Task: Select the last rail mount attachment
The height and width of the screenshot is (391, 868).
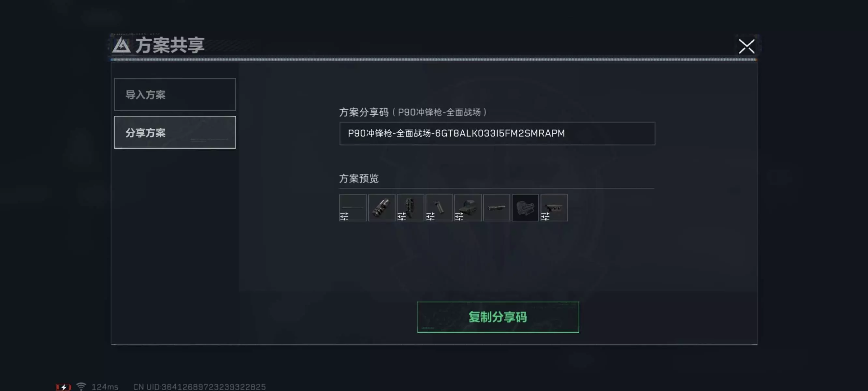Action: [x=554, y=208]
